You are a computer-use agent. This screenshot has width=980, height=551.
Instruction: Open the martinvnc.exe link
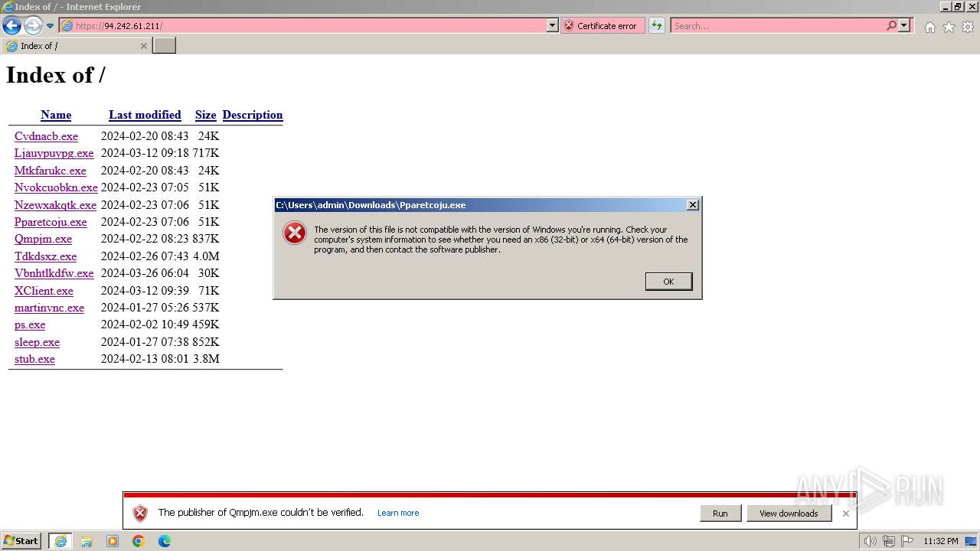pos(49,308)
